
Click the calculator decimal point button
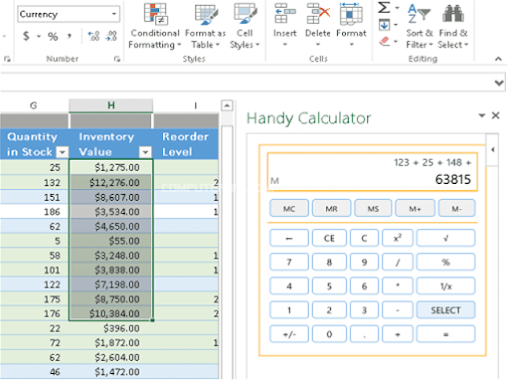[x=364, y=334]
